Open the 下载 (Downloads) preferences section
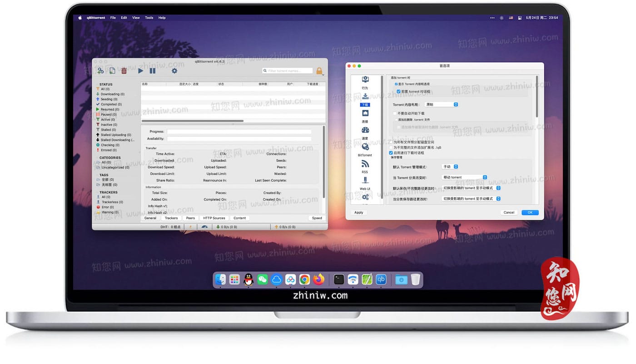The image size is (636, 364). point(365,99)
